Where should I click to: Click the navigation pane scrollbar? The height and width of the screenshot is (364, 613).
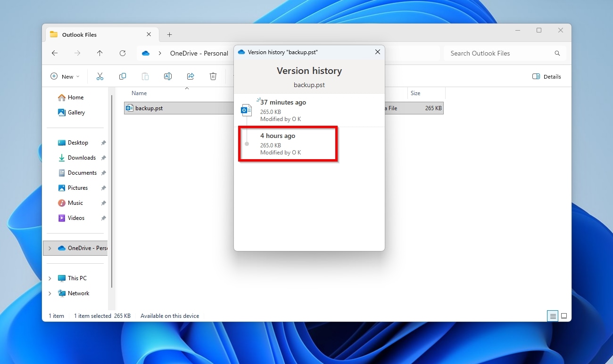point(112,191)
